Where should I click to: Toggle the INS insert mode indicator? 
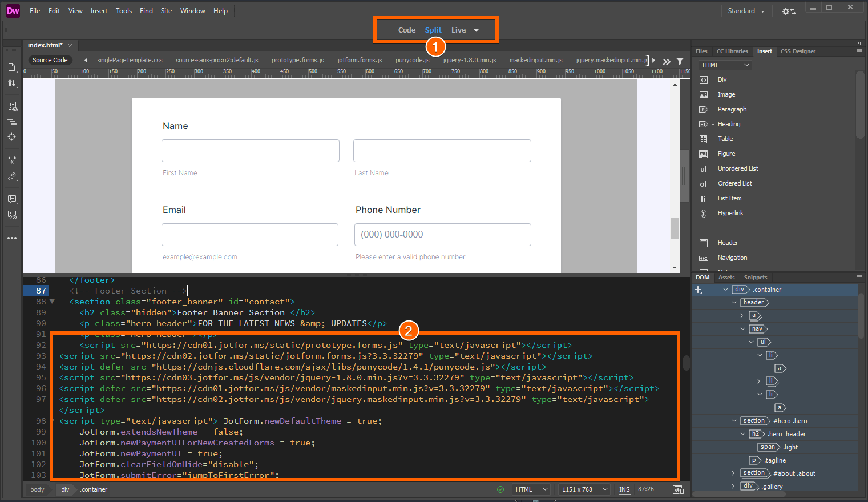[x=624, y=489]
